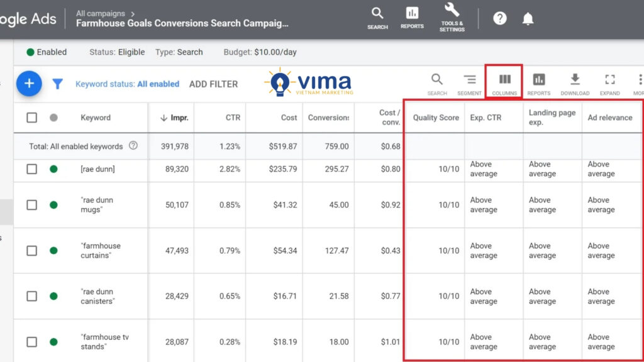Click the blue add keyword plus button
644x362 pixels.
coord(29,84)
